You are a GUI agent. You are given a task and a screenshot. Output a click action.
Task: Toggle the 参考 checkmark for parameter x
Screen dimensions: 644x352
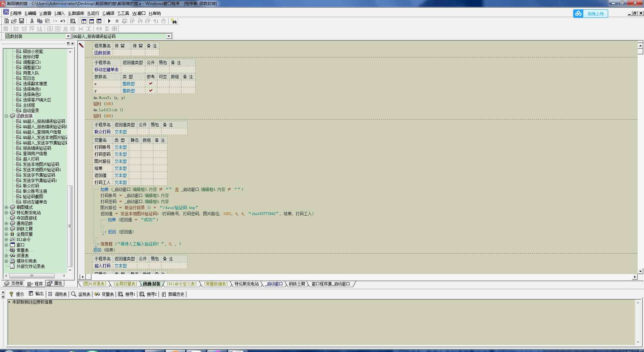151,84
